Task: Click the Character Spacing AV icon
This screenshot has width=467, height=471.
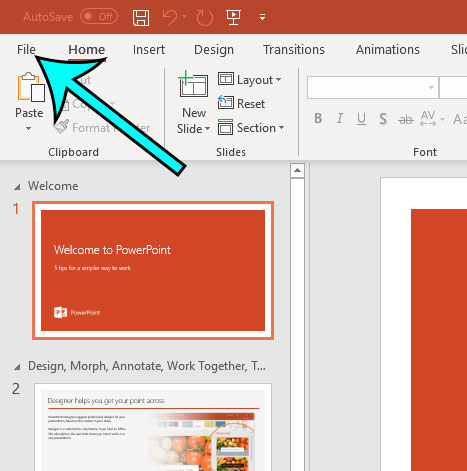Action: 428,118
